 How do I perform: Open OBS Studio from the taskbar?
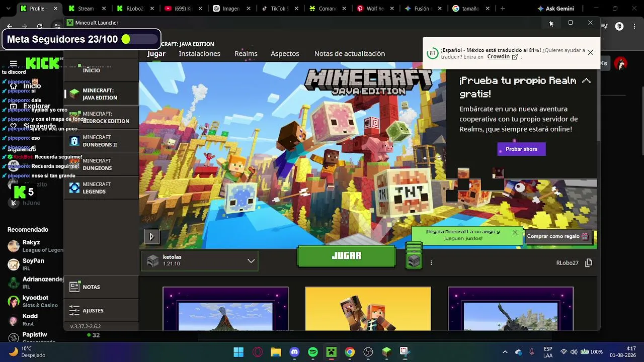click(368, 352)
